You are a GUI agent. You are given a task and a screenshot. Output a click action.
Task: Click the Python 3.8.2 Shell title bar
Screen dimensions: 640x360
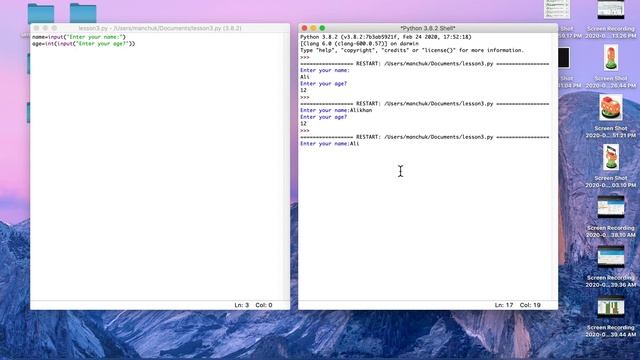tap(428, 28)
